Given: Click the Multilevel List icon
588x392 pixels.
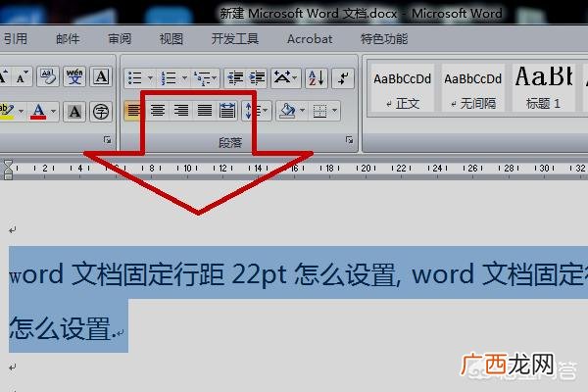Looking at the screenshot, I should 202,78.
